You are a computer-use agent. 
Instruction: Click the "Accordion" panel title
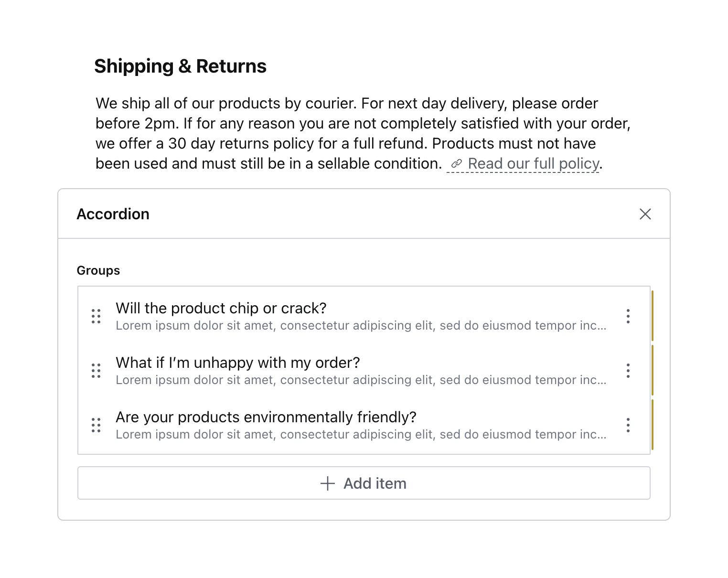point(113,214)
